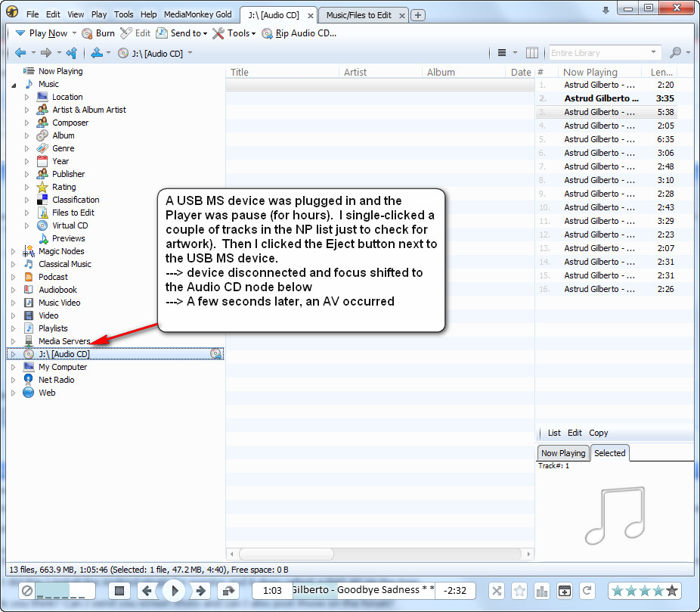Open the Tools toolbar dropdown

[x=234, y=33]
